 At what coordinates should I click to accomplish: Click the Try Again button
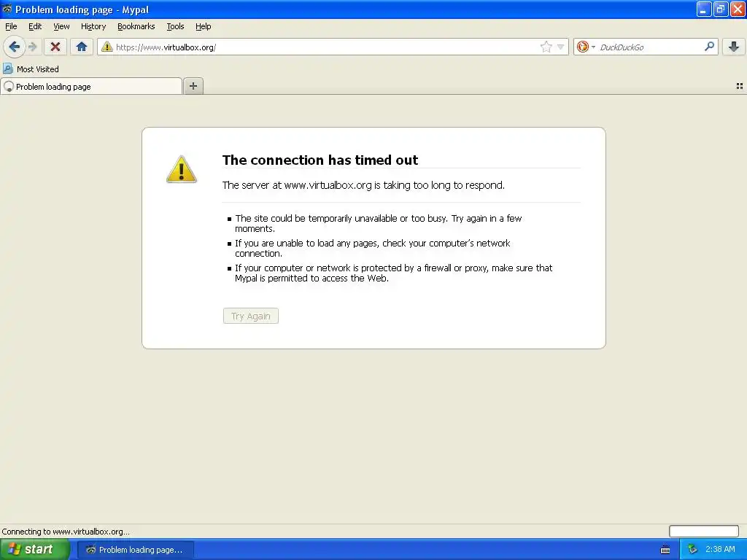251,316
